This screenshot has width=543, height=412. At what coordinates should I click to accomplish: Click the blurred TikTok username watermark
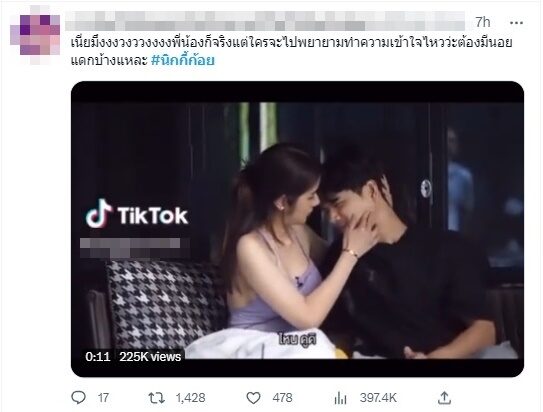[x=134, y=248]
